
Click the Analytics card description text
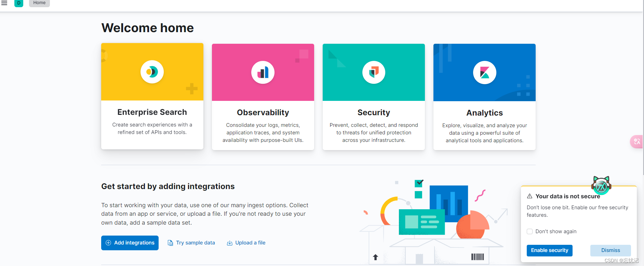pyautogui.click(x=484, y=133)
